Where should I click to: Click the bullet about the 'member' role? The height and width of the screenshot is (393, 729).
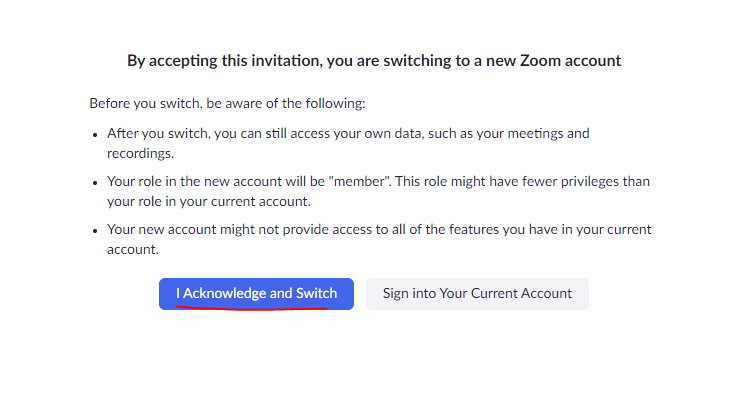tap(378, 191)
